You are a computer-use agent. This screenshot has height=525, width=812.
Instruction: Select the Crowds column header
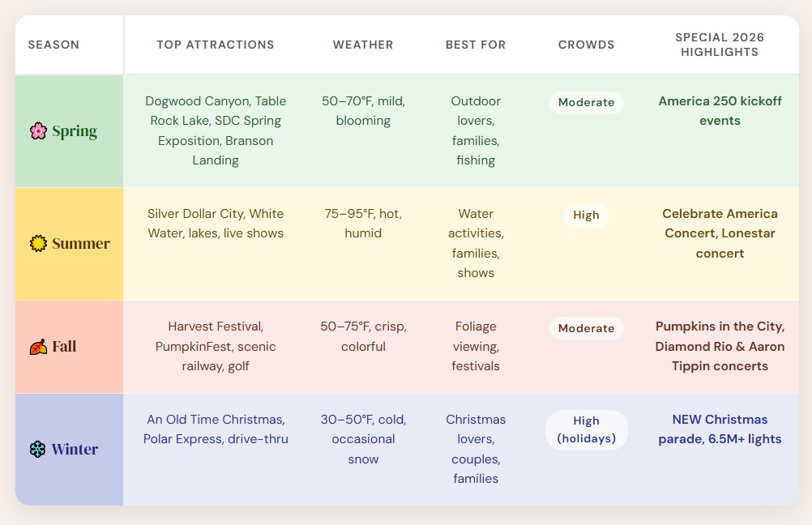[586, 45]
